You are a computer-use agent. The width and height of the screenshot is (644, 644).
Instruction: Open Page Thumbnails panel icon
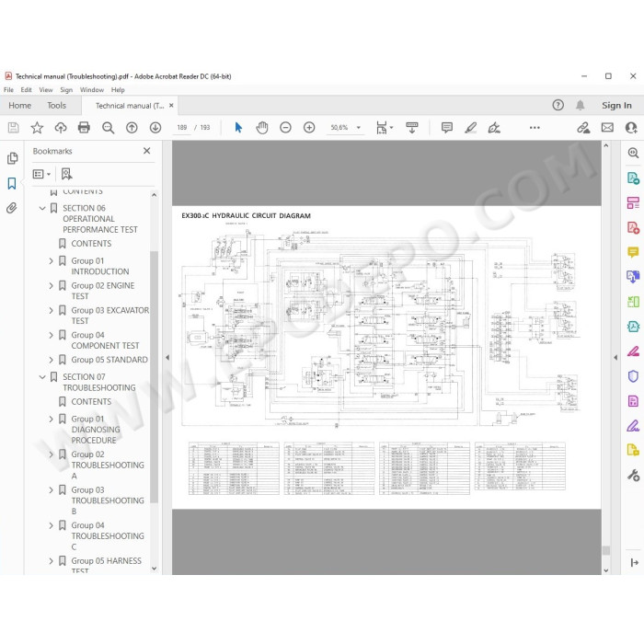point(12,158)
